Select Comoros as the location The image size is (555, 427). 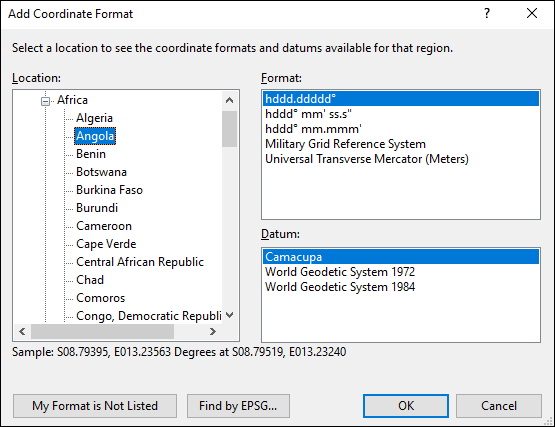click(101, 298)
